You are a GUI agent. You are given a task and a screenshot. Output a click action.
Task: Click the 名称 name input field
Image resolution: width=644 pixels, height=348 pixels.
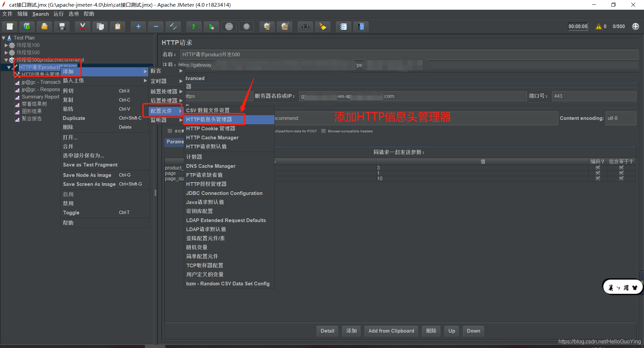(409, 55)
